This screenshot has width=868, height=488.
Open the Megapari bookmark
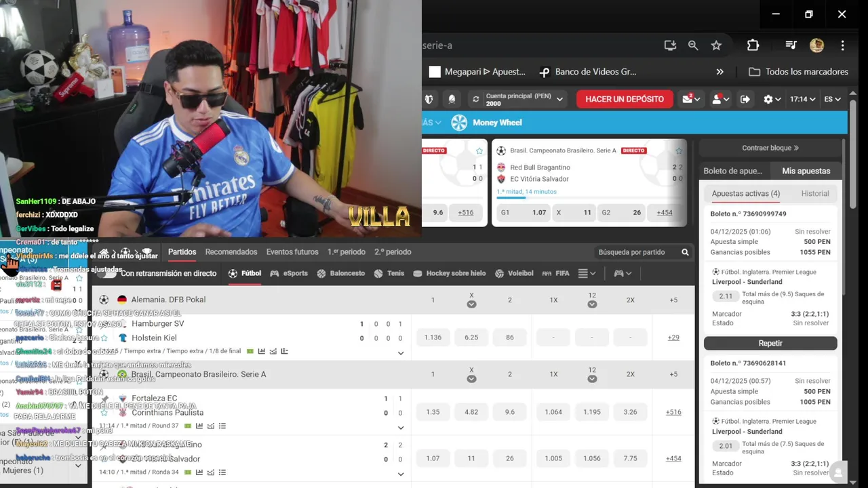click(477, 72)
